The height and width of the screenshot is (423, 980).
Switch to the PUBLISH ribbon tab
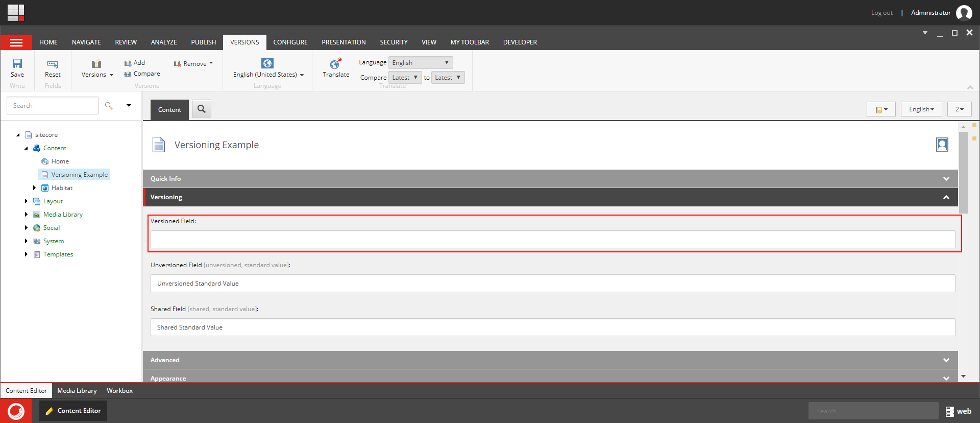(204, 42)
